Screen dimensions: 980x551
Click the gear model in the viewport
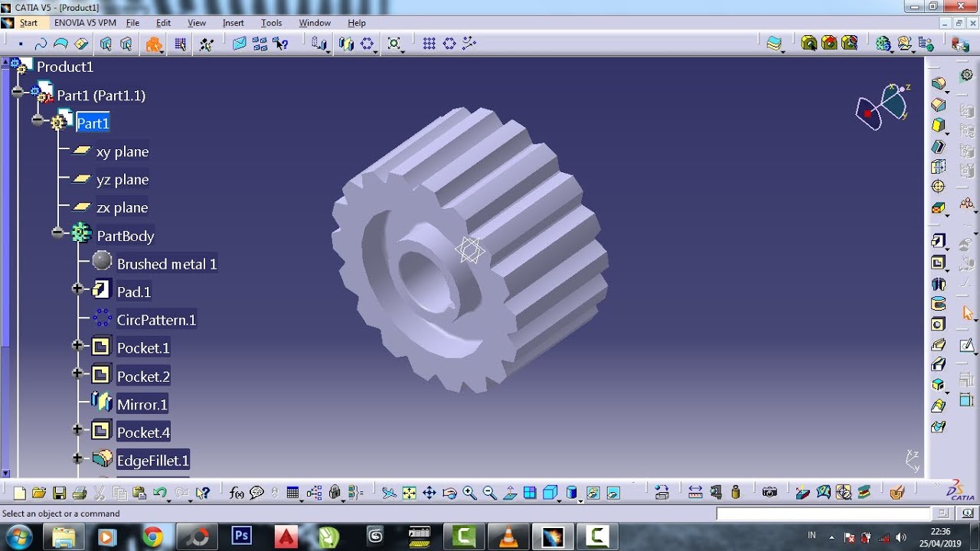pyautogui.click(x=470, y=249)
